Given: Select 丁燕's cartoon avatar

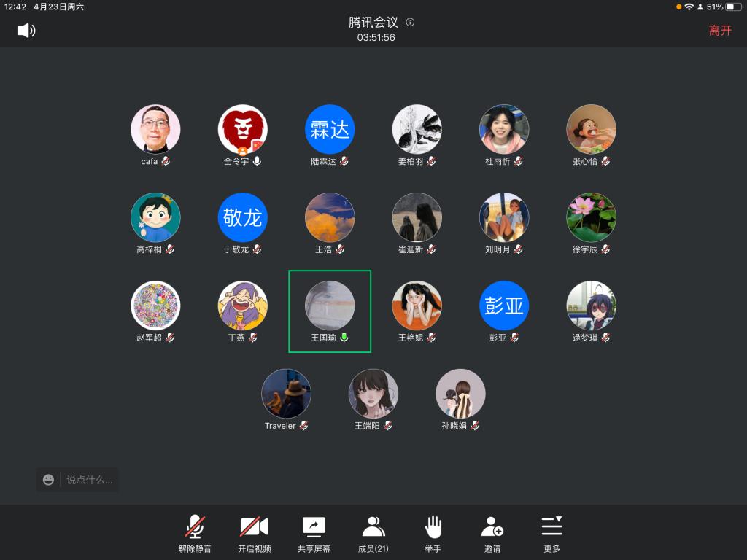Looking at the screenshot, I should [242, 306].
